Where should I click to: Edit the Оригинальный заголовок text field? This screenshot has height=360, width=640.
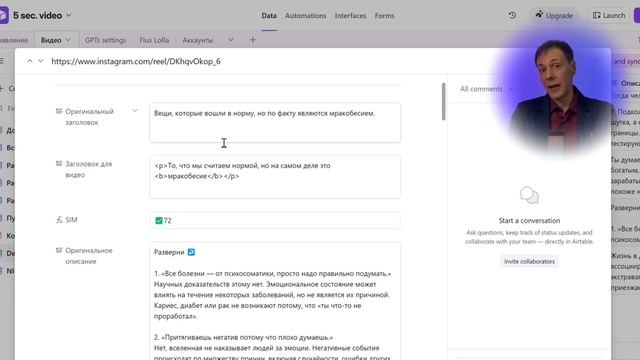point(275,122)
